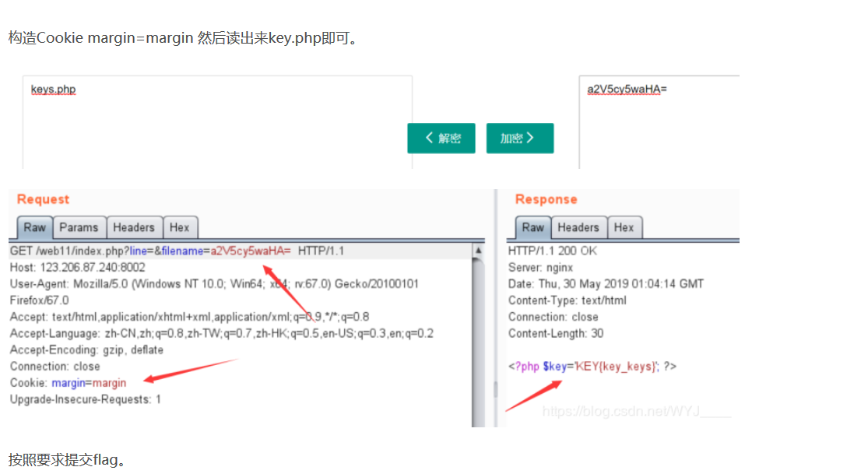The image size is (868, 474).
Task: Click the Response panel heading
Action: [546, 199]
